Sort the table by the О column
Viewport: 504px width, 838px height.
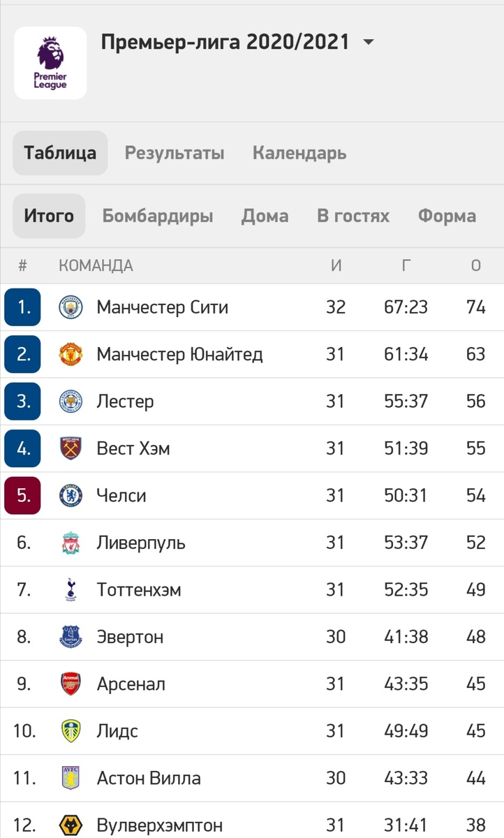475,265
